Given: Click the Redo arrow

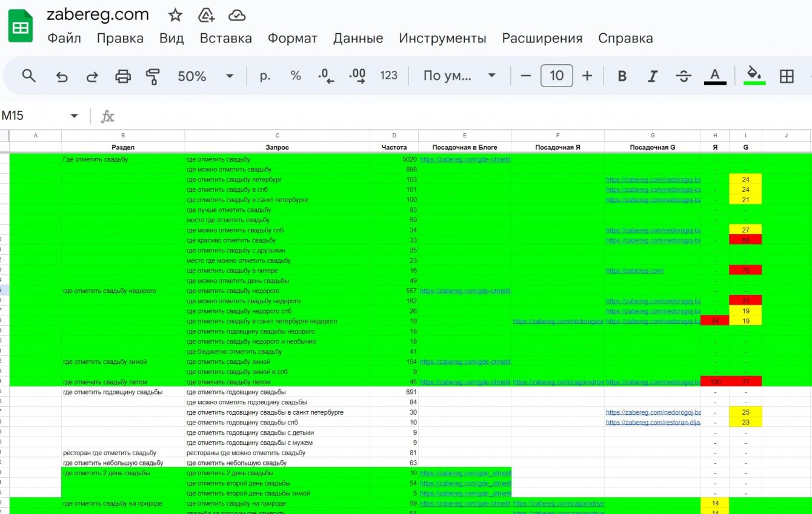Looking at the screenshot, I should click(x=92, y=76).
